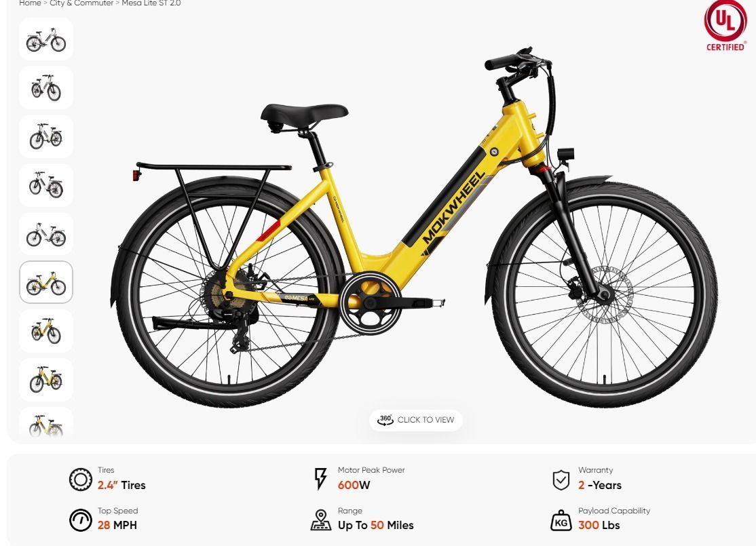Screen dimensions: 756x546
Task: Click the UL Certified badge icon
Action: (x=725, y=26)
